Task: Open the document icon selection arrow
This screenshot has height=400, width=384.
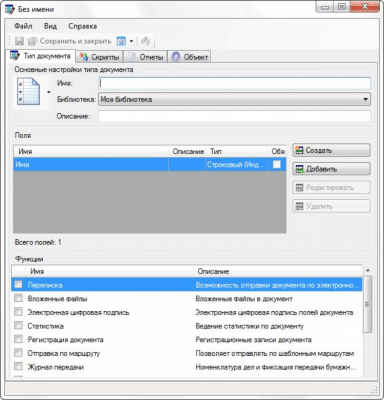Action: pyautogui.click(x=49, y=92)
